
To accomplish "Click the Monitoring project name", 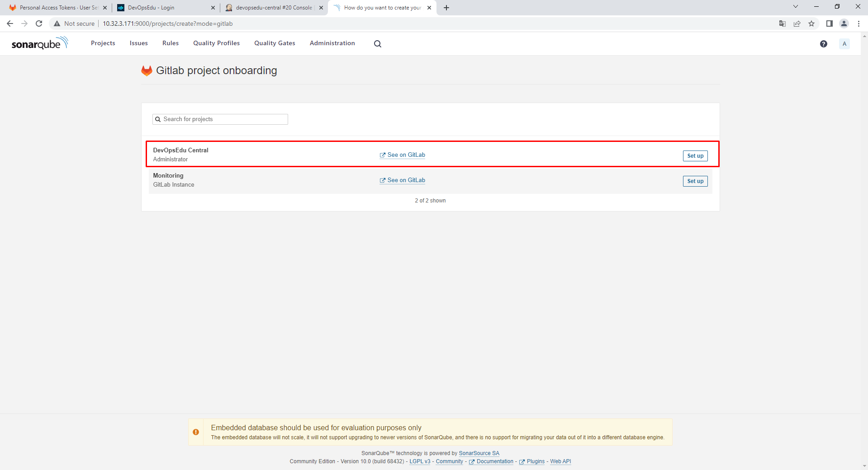I will tap(168, 176).
